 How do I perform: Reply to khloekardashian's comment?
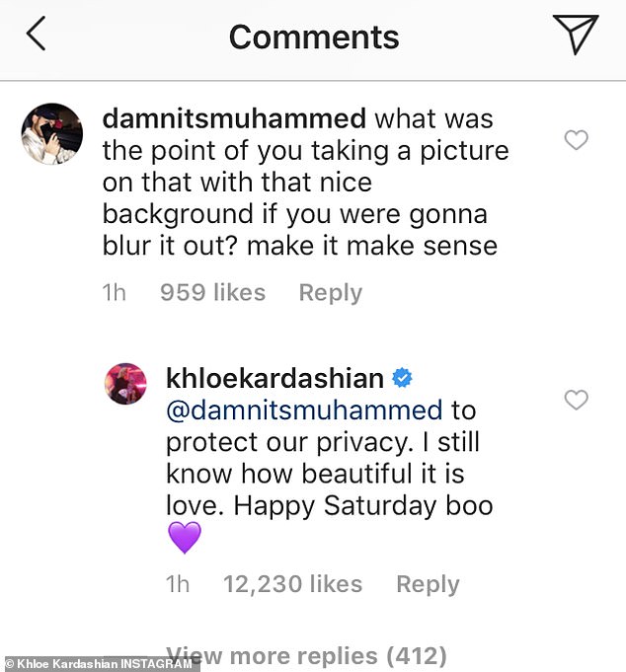point(428,584)
